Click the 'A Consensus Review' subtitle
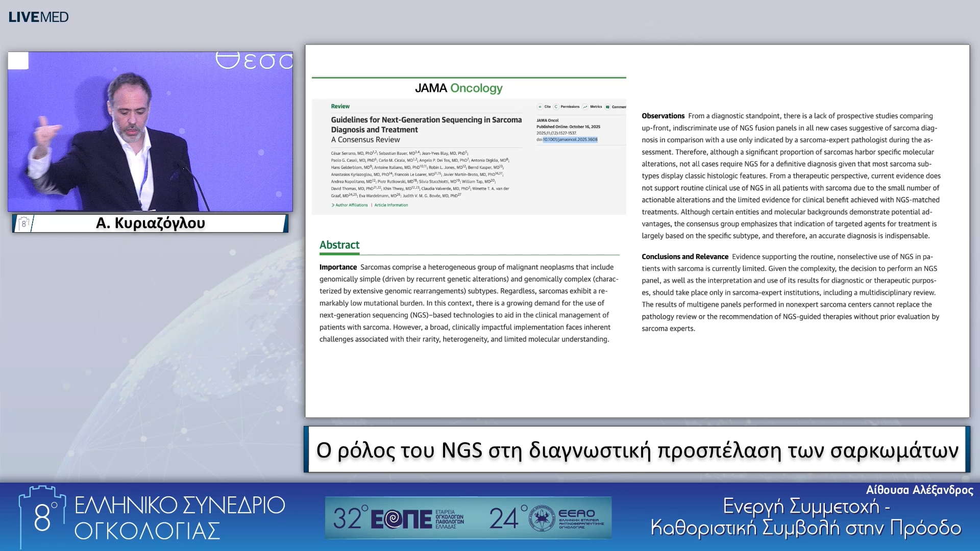This screenshot has width=980, height=551. (365, 140)
